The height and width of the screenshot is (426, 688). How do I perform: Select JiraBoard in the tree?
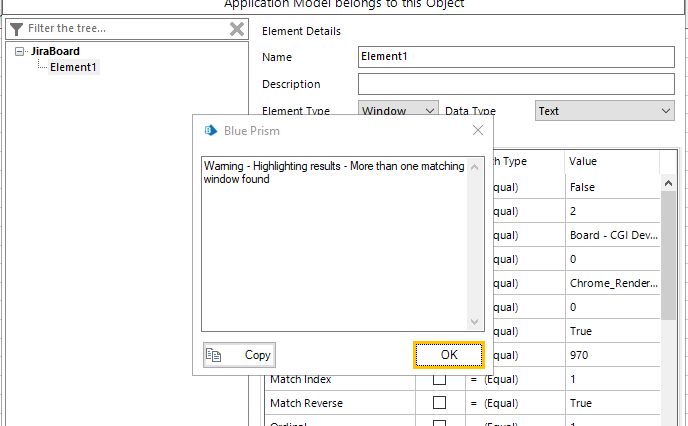(55, 51)
